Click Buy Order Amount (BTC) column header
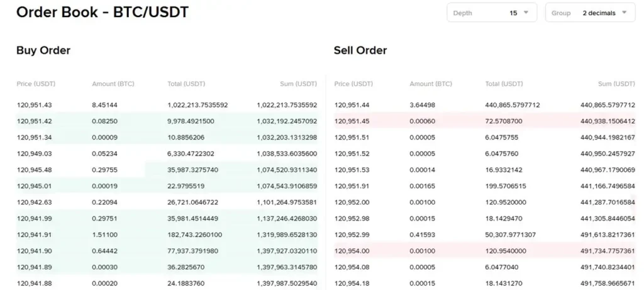This screenshot has height=290, width=644. pyautogui.click(x=113, y=84)
